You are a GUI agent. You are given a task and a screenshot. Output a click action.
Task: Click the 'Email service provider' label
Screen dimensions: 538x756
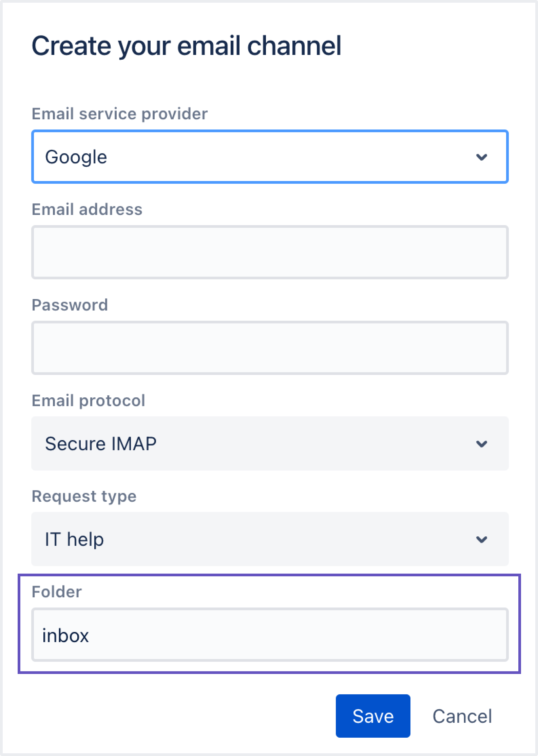click(x=119, y=114)
